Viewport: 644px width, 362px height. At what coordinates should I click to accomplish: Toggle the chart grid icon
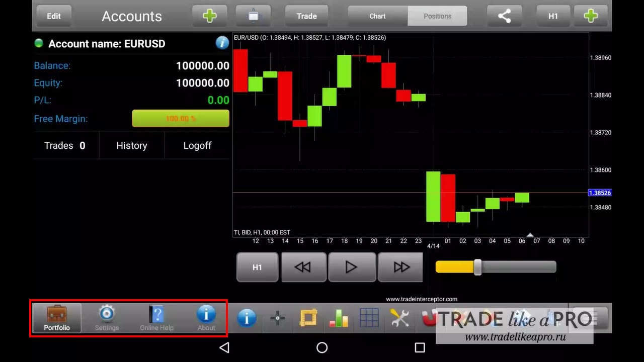pos(369,318)
